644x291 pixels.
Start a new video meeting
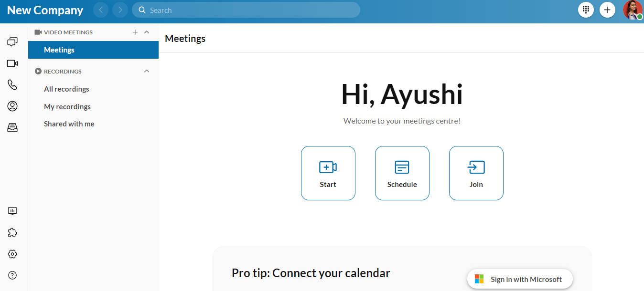[328, 173]
